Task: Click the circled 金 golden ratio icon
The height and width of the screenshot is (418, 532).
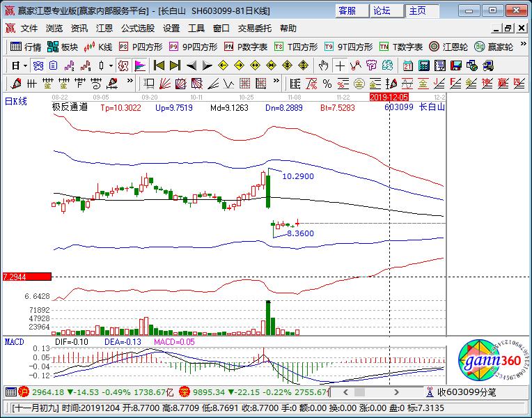Action: 359,84
